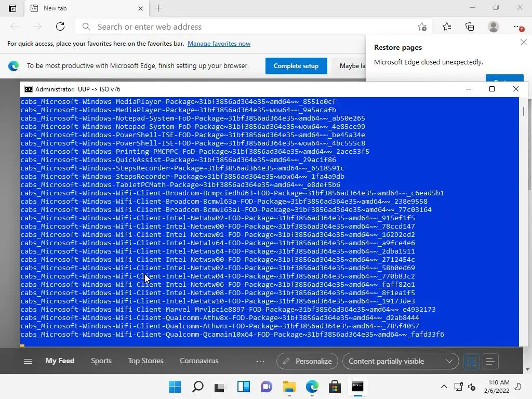
Task: Open Edge tab actions menu icon
Action: click(x=12, y=8)
